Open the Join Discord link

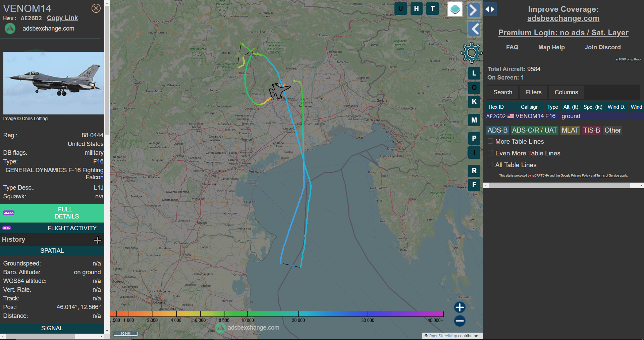(x=602, y=47)
